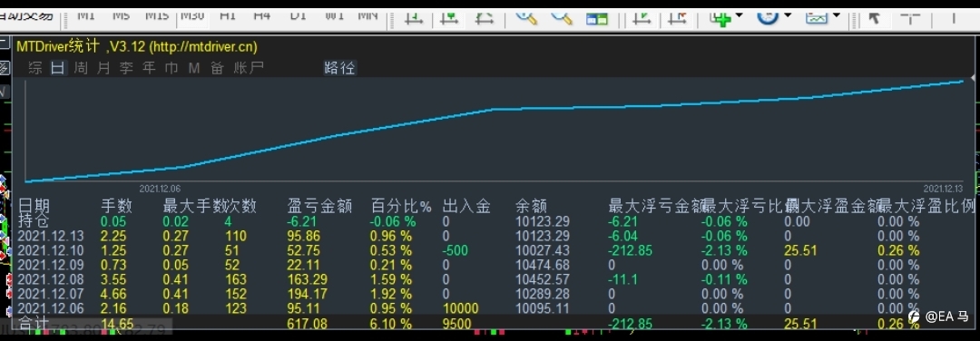
Task: Click the 持仓 open positions row label
Action: 34,221
